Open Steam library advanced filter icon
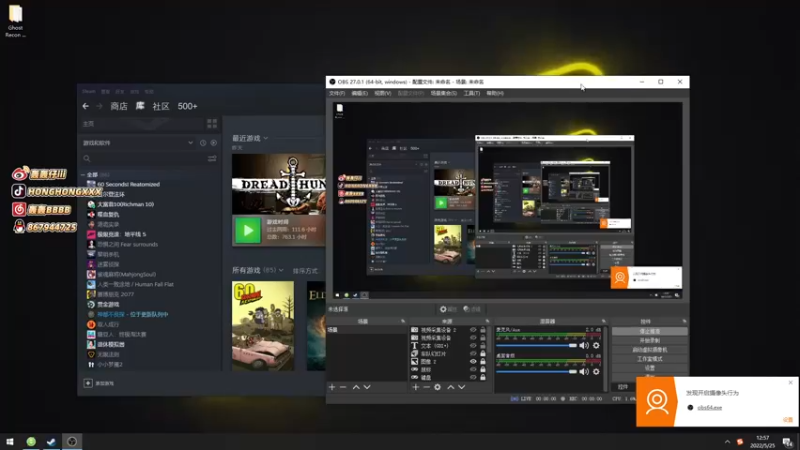 pyautogui.click(x=212, y=159)
